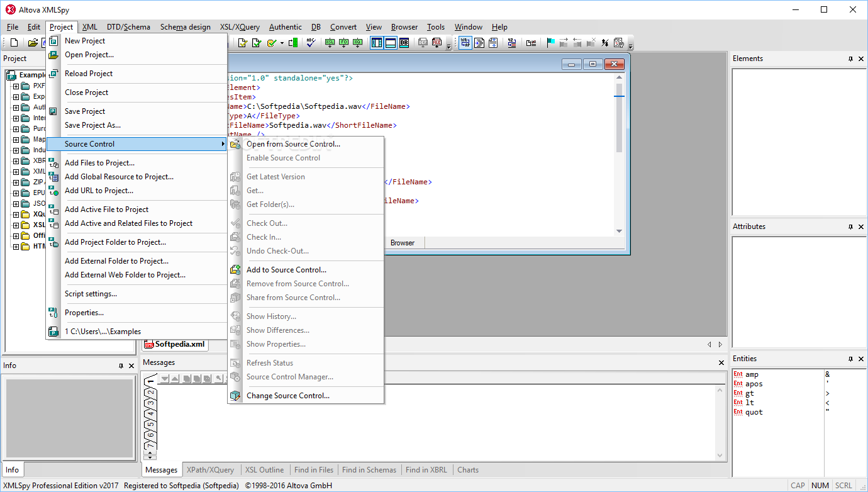The image size is (868, 492).
Task: Click the FILE go-to-file toolbar icon
Action: pyautogui.click(x=437, y=43)
